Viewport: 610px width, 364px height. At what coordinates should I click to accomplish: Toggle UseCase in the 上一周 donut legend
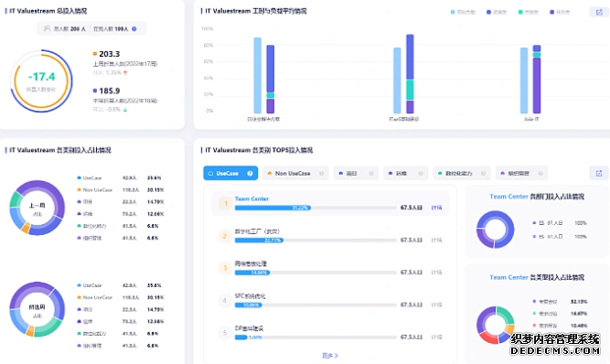[90, 178]
